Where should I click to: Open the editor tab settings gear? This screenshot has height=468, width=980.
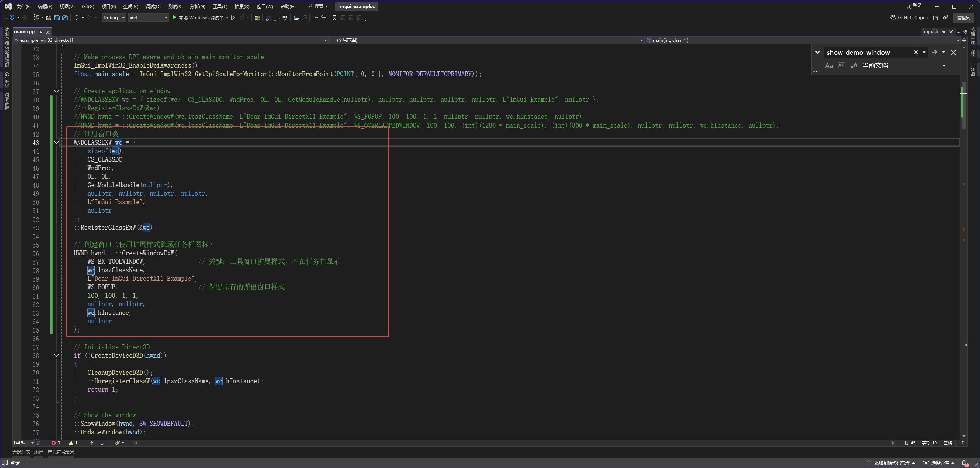coord(965,31)
